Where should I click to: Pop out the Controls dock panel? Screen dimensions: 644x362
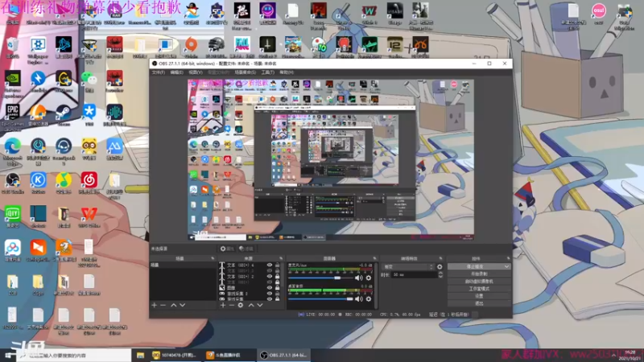[509, 258]
